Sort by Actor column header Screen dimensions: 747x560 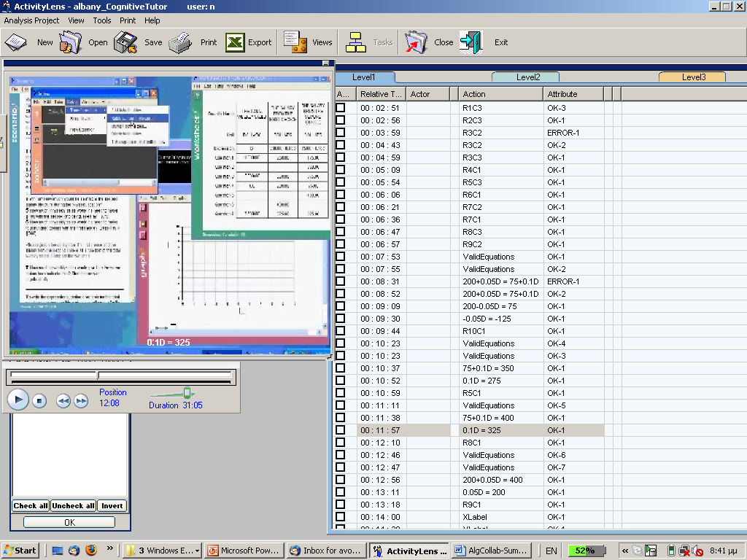click(x=428, y=94)
